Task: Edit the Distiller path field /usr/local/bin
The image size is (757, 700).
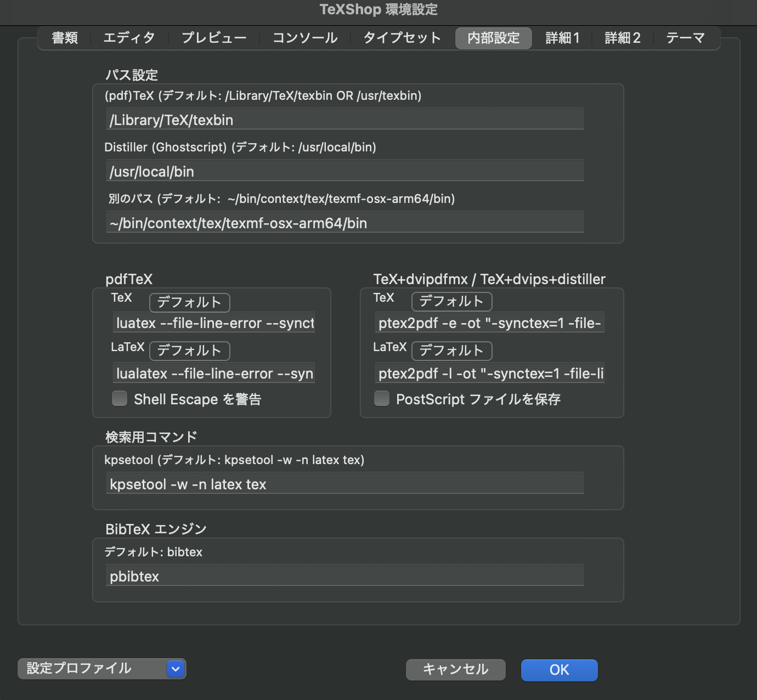Action: (344, 171)
